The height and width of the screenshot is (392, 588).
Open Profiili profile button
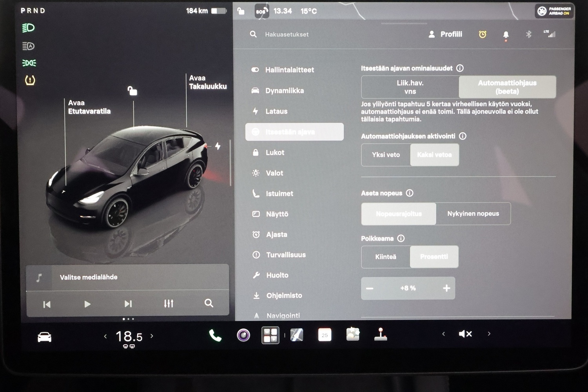(x=445, y=34)
